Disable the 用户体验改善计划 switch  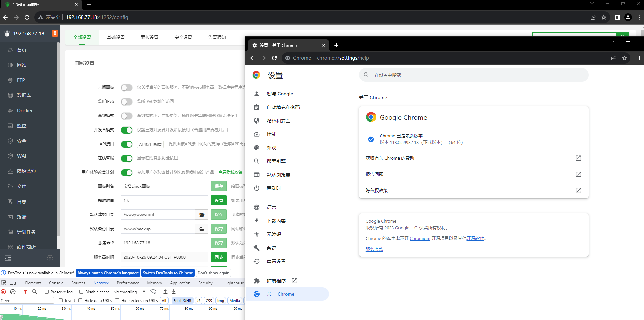[x=127, y=173]
